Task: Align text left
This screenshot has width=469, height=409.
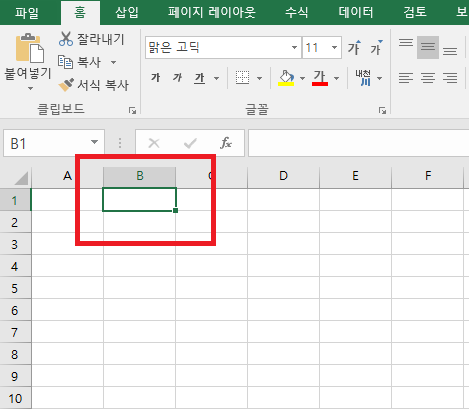Action: pyautogui.click(x=406, y=78)
